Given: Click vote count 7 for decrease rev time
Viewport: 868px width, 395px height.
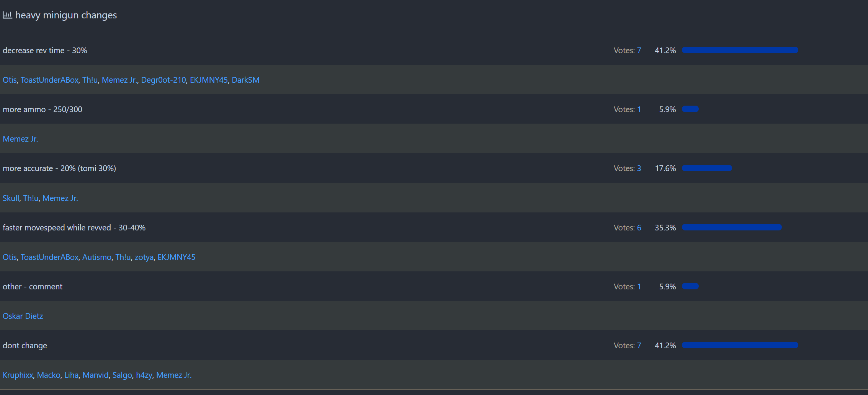Looking at the screenshot, I should 639,51.
